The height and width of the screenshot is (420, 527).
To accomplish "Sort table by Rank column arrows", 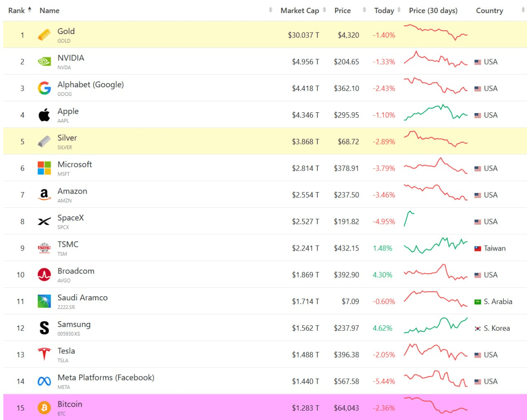I will pyautogui.click(x=30, y=9).
